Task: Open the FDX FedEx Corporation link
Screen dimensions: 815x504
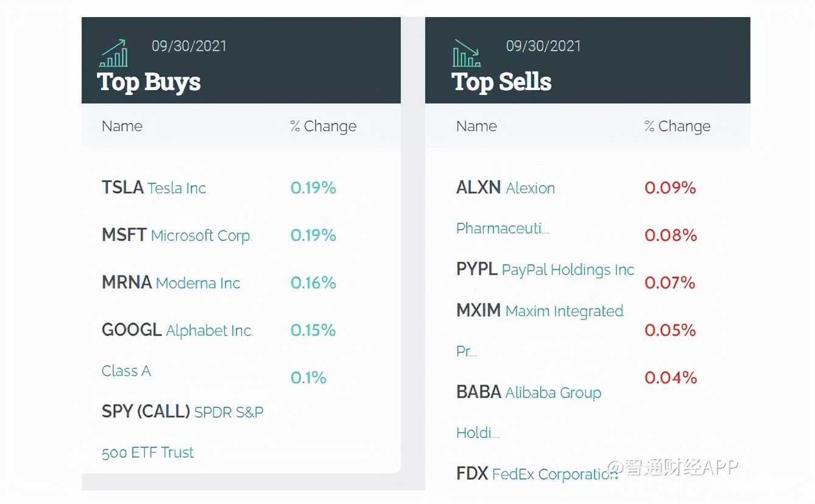Action: pos(537,474)
